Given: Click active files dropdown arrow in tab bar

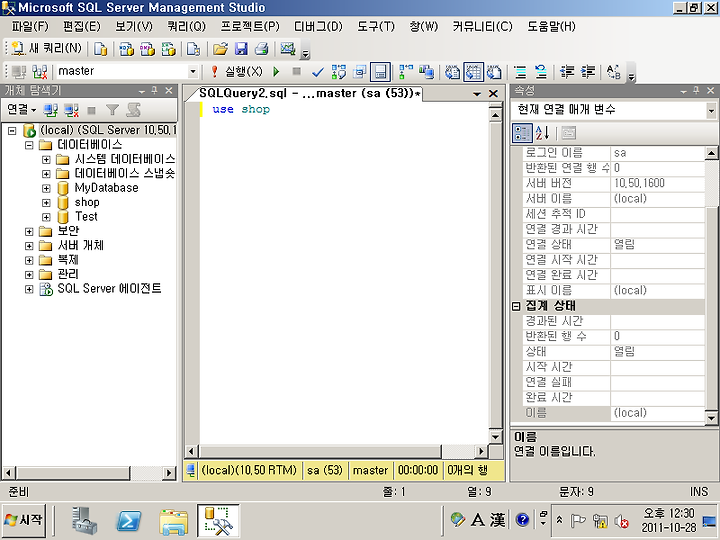Looking at the screenshot, I should 477,94.
